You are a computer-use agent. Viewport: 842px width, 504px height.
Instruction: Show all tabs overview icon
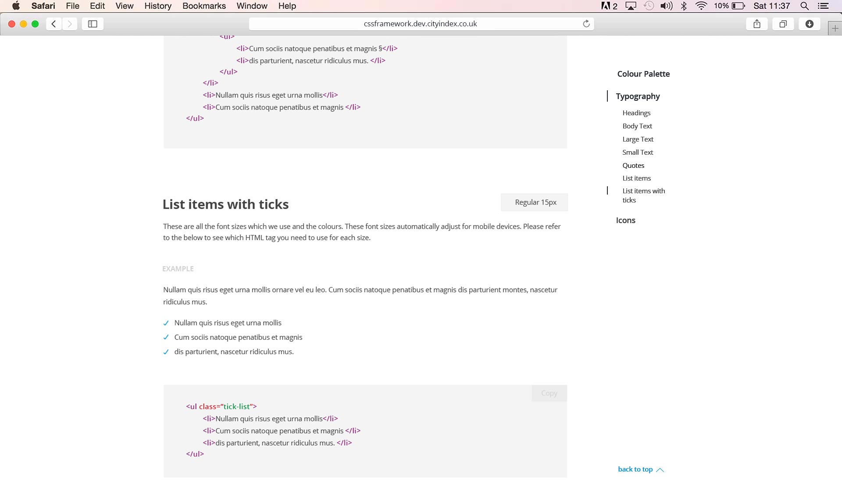pyautogui.click(x=783, y=24)
